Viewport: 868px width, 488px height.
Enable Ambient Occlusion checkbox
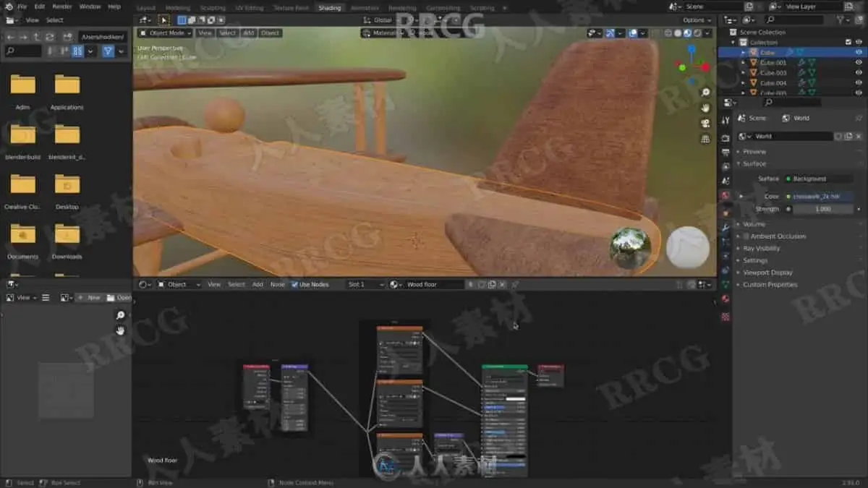746,236
